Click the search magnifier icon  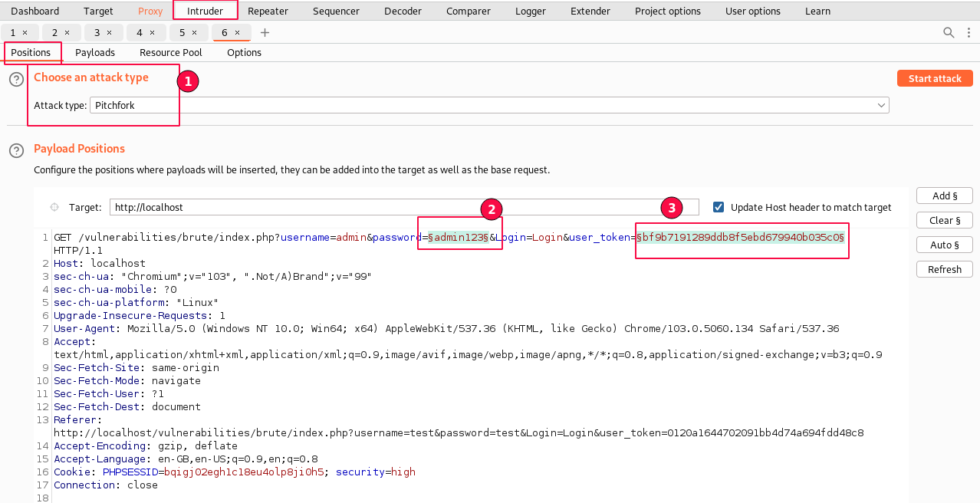pos(949,32)
